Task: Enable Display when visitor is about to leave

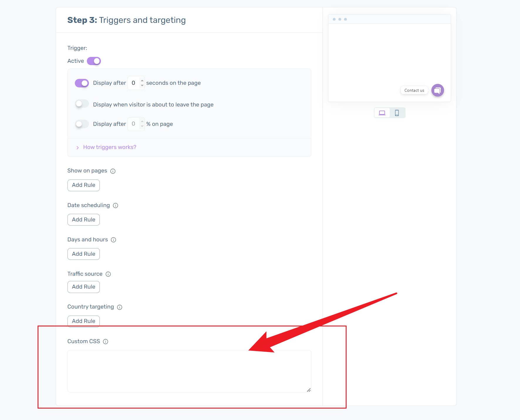Action: (82, 104)
